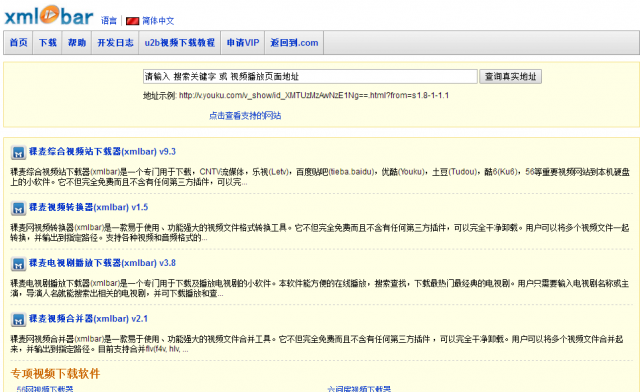Click the youku example URL text
The height and width of the screenshot is (392, 640).
[x=313, y=96]
